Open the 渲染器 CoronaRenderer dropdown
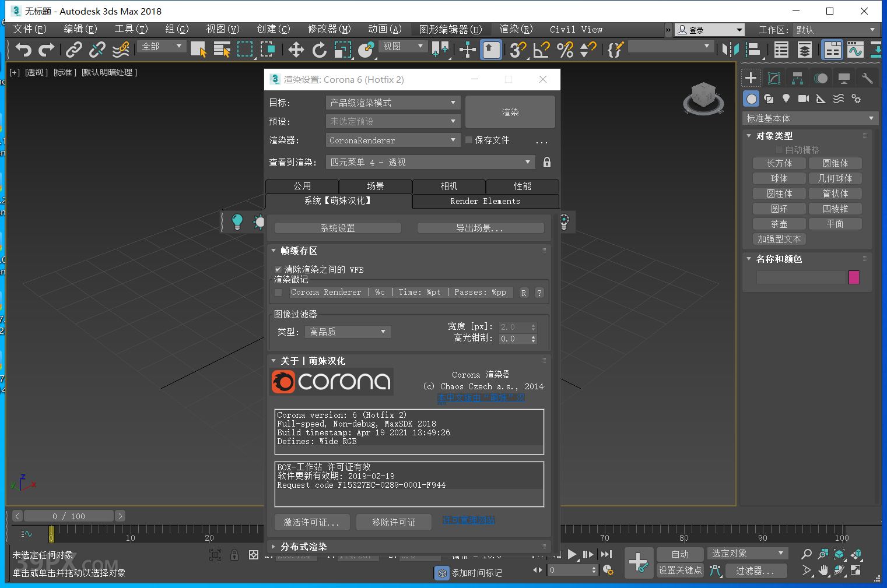Image resolution: width=887 pixels, height=588 pixels. (x=392, y=140)
